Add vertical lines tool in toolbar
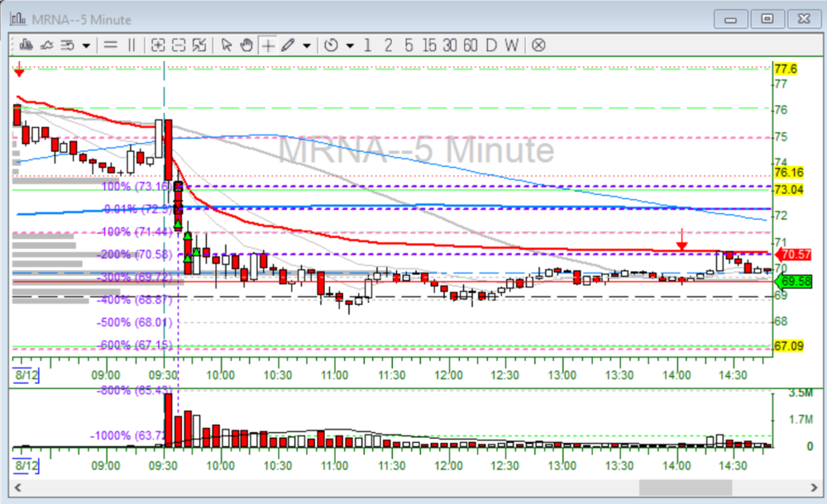Screen dimensions: 827x504 [x=131, y=45]
